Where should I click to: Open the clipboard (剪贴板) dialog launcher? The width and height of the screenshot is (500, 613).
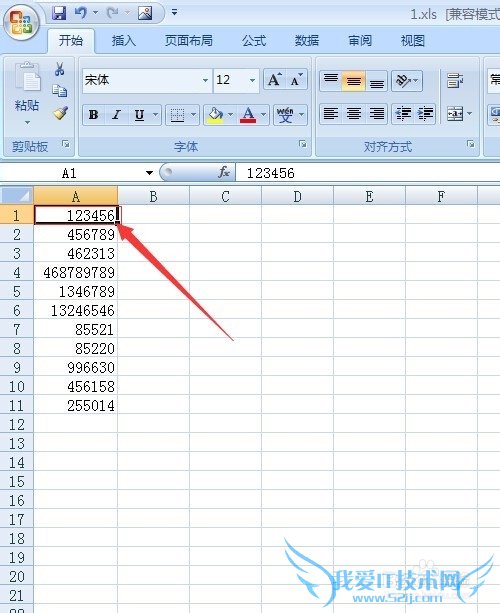66,145
